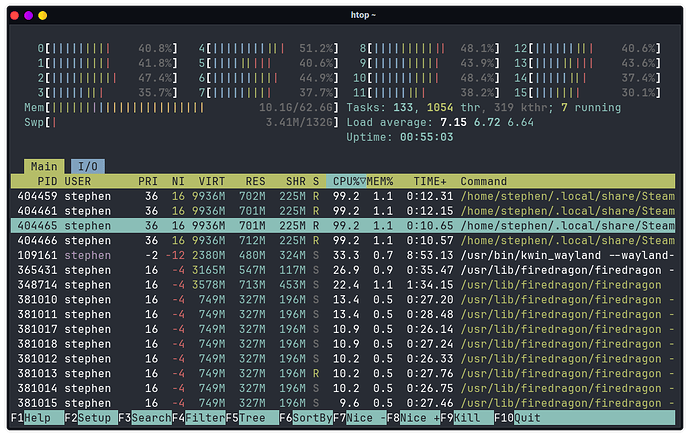Click CPU 15 usage meter

point(587,93)
